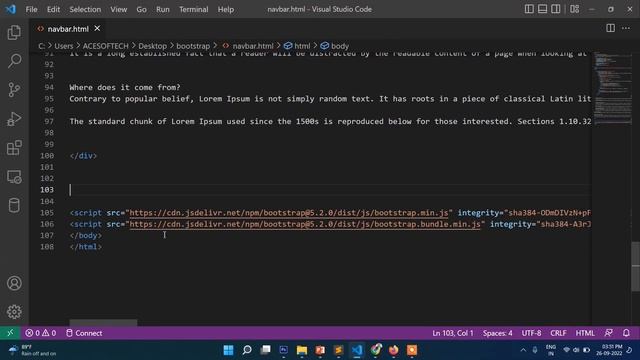The width and height of the screenshot is (640, 360).
Task: Open the Terminal menu
Action: (193, 9)
